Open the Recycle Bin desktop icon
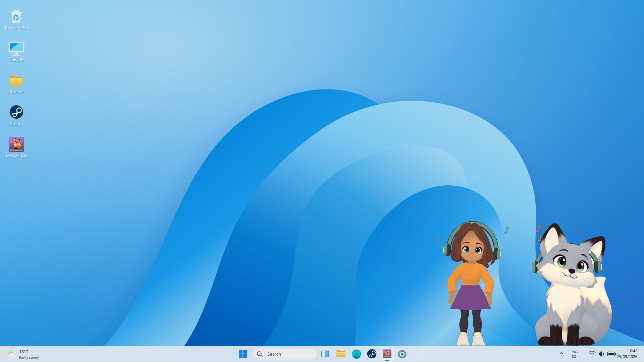Image resolution: width=644 pixels, height=362 pixels. click(x=16, y=20)
